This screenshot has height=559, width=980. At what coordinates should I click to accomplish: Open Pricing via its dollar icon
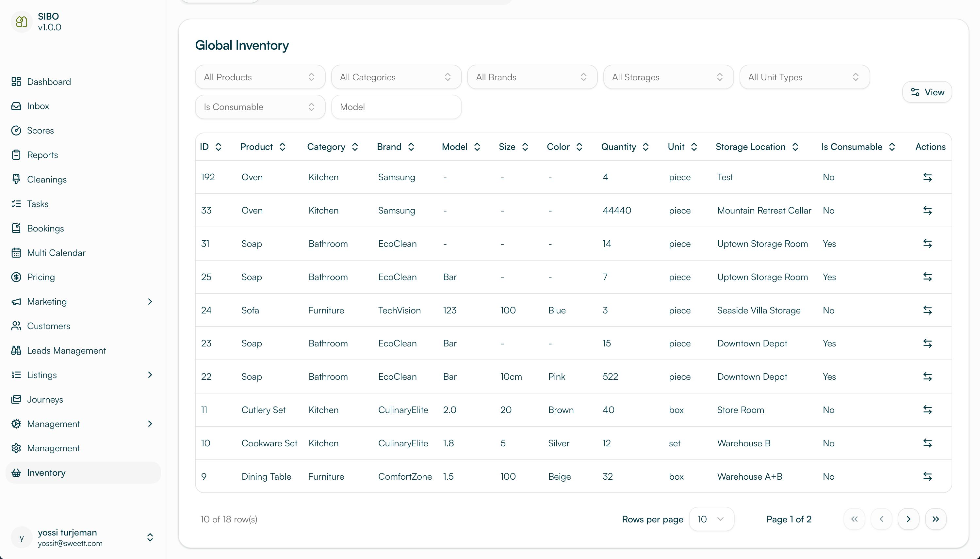coord(16,277)
